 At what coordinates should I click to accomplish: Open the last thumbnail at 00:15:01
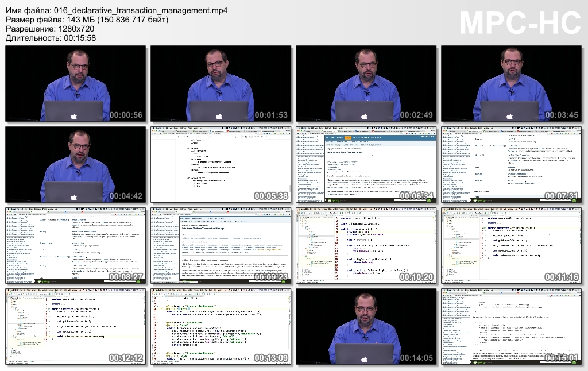pyautogui.click(x=512, y=327)
